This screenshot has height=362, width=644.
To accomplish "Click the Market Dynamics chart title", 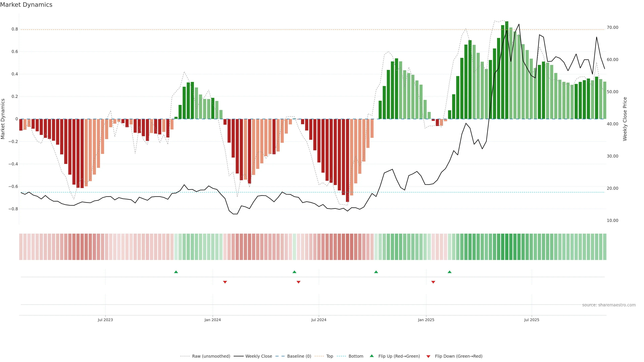I will 26,5.
